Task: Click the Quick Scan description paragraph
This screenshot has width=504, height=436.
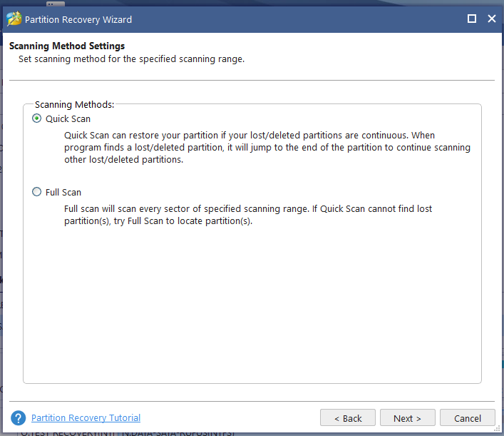Action: click(x=267, y=148)
